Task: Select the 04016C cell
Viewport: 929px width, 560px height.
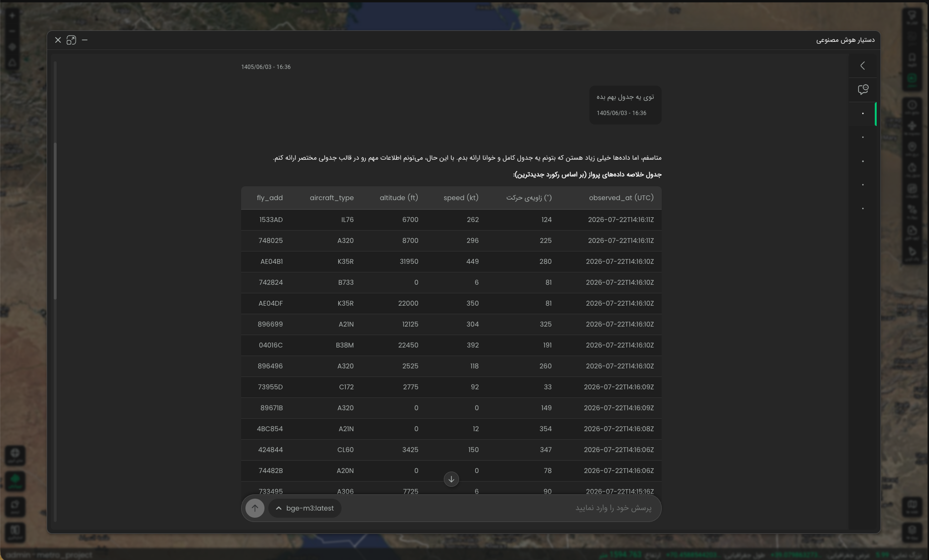Action: tap(271, 345)
